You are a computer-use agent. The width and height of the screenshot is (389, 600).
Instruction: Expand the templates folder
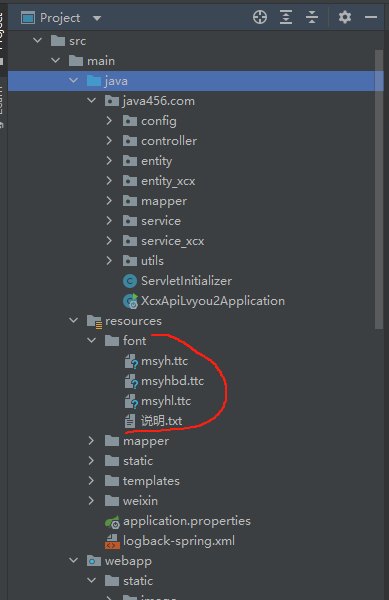coord(91,480)
